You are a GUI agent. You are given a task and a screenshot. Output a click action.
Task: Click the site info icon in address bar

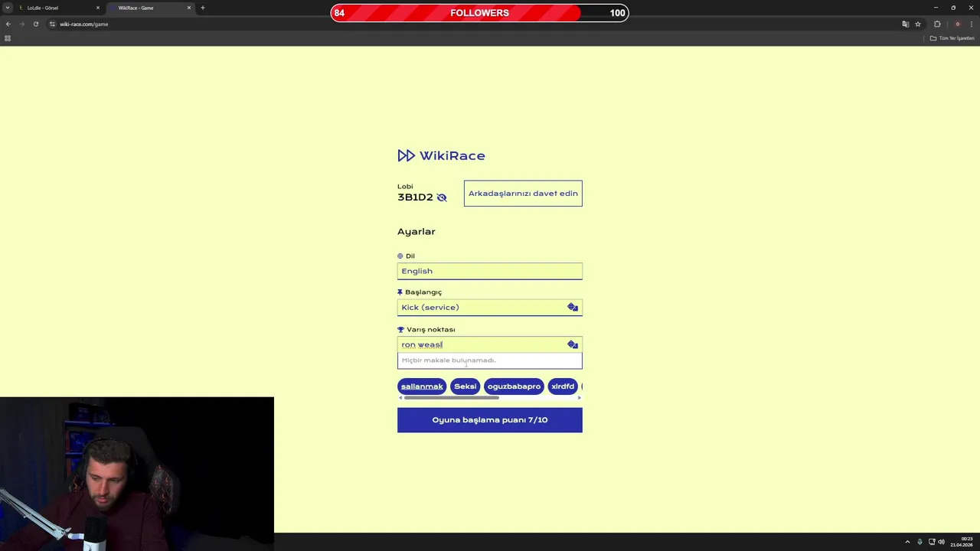click(x=52, y=24)
